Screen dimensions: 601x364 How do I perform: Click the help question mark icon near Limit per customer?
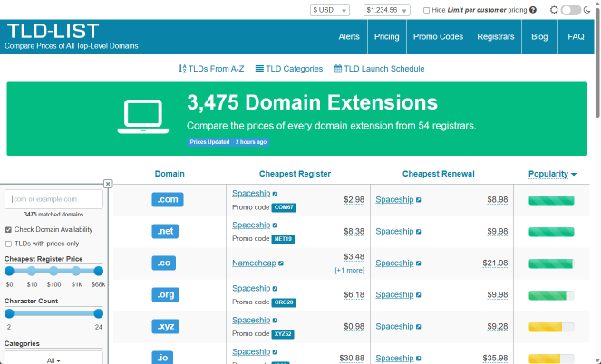tap(533, 10)
